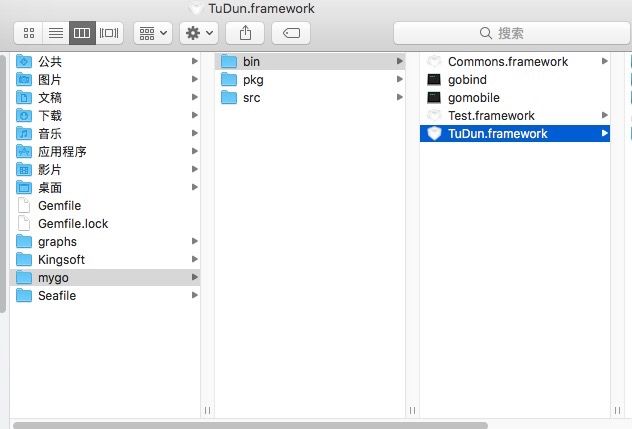The width and height of the screenshot is (632, 429).
Task: Expand src folder arrow
Action: coord(400,97)
